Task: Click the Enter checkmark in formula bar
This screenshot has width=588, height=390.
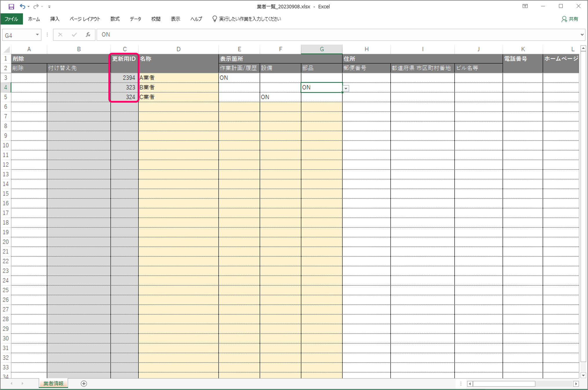Action: [x=74, y=35]
